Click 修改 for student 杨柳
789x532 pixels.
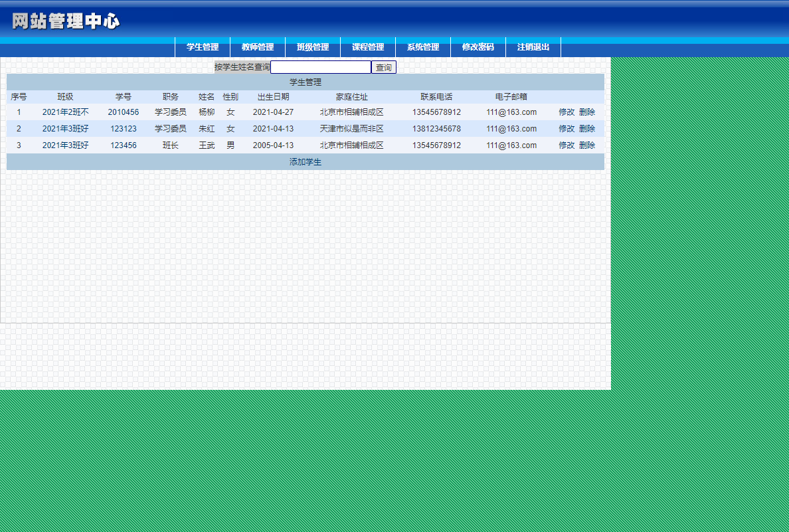click(x=567, y=112)
